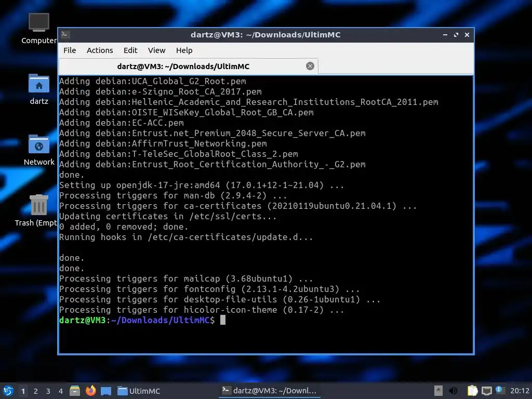Click the 'Running hooks in /etc/ca-certificates/update.d...' line
The width and height of the screenshot is (532, 399).
pos(186,237)
